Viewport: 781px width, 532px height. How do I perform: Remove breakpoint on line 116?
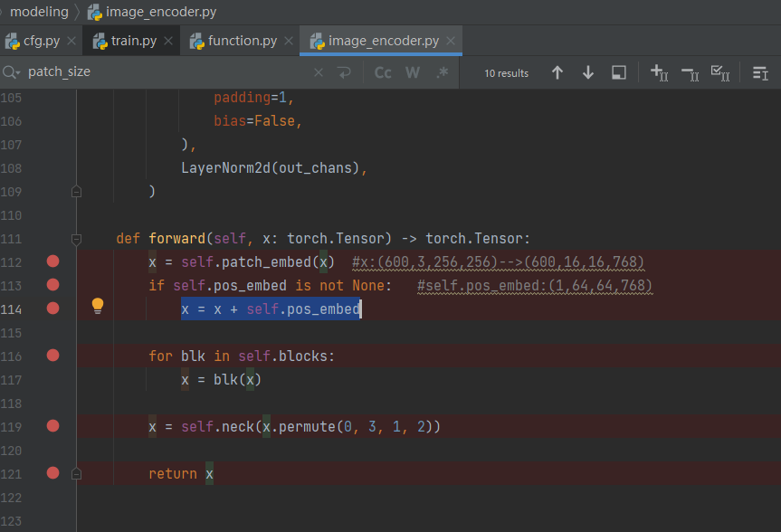[x=52, y=356]
